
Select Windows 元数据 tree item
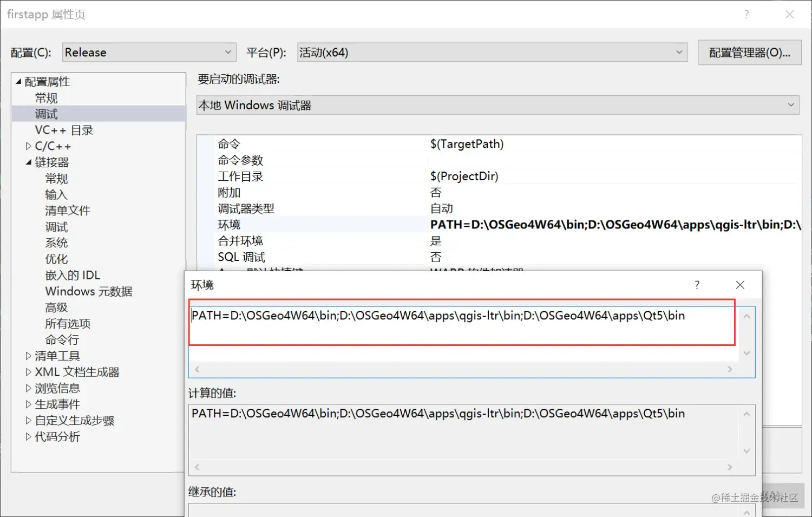(x=89, y=291)
